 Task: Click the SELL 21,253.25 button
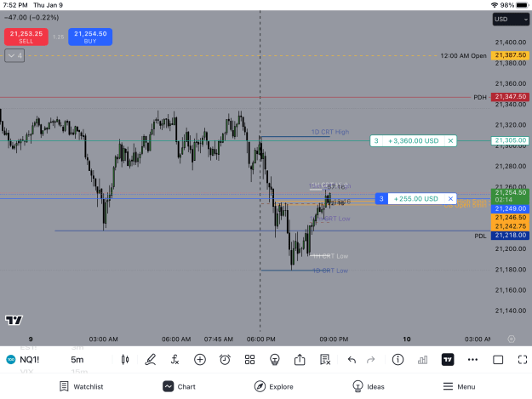coord(26,37)
